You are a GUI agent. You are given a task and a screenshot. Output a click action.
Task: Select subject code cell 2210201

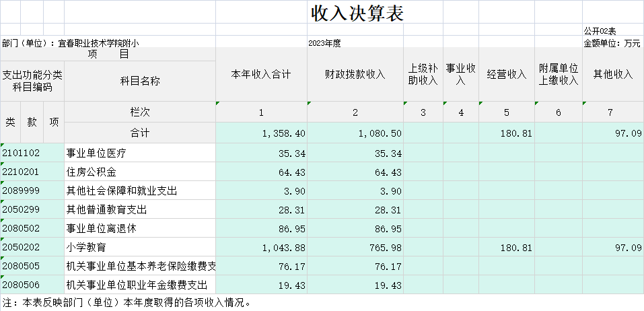32,172
